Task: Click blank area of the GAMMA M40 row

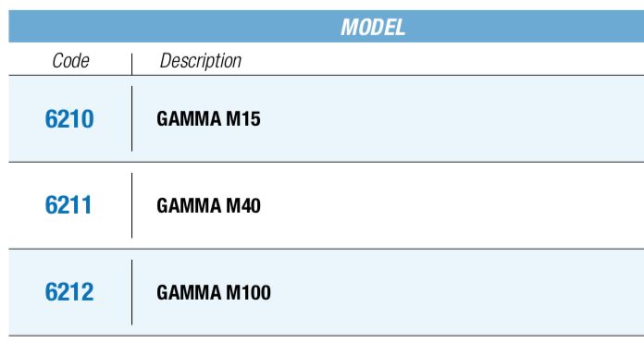Action: (x=452, y=205)
